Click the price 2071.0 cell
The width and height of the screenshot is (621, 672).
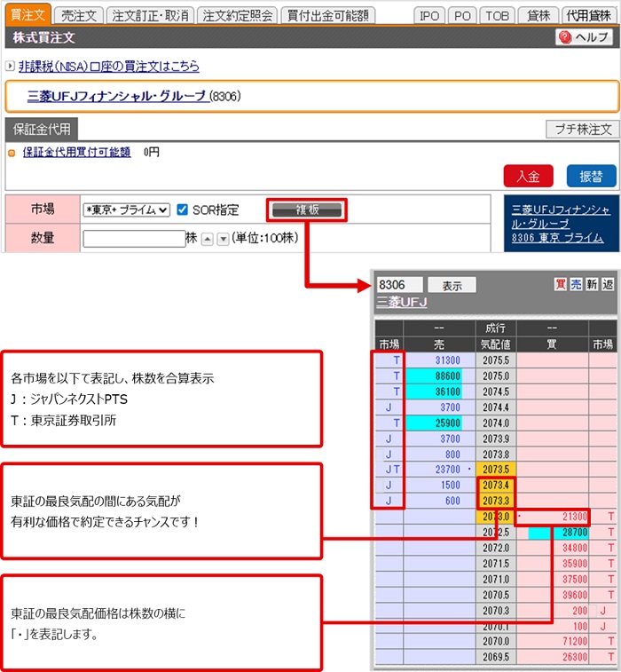coord(496,580)
